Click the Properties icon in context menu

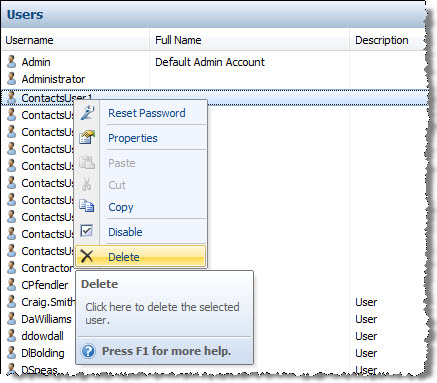87,137
